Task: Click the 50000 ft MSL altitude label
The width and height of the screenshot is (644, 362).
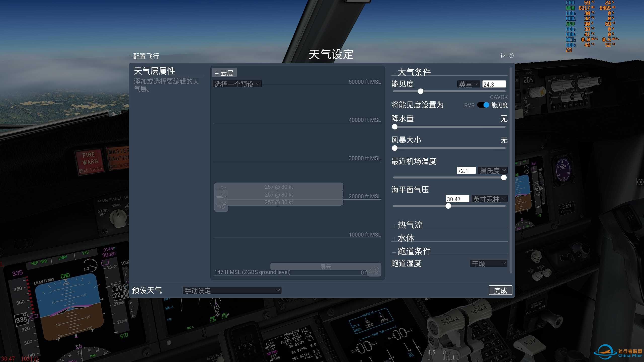Action: (x=365, y=82)
